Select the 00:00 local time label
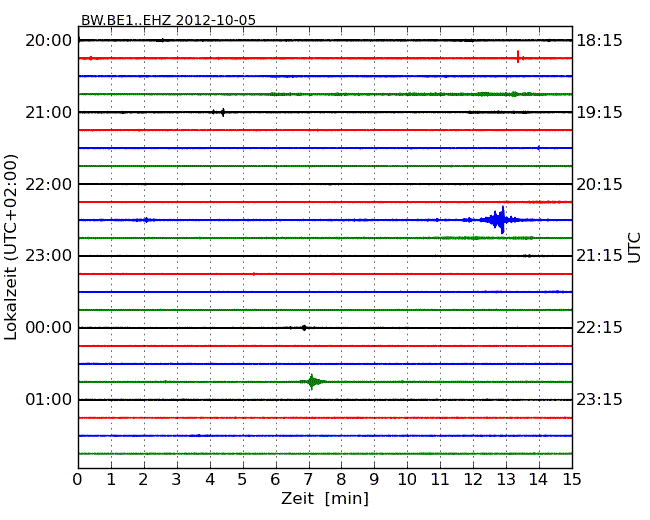 [x=49, y=328]
